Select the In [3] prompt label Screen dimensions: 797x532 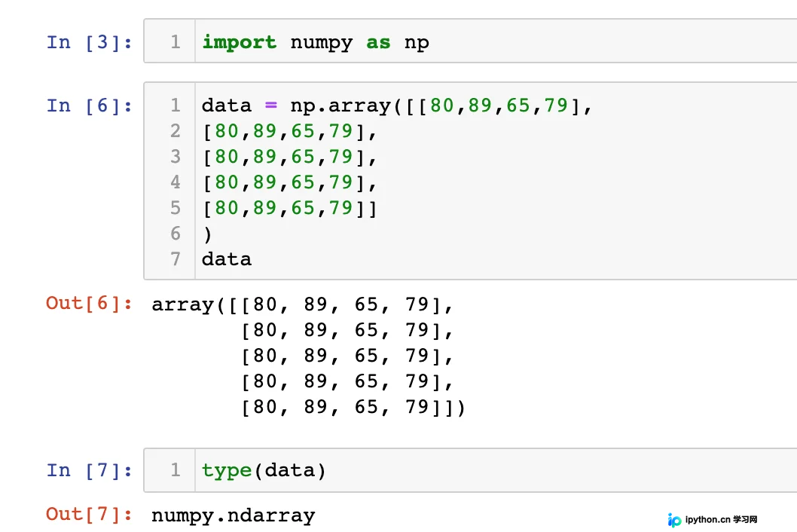coord(90,42)
